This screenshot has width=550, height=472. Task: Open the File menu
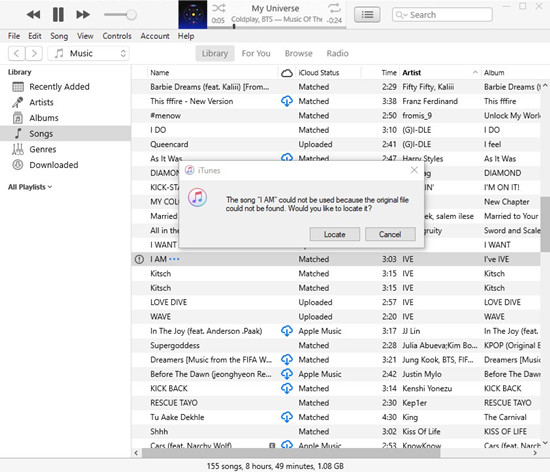(x=14, y=36)
